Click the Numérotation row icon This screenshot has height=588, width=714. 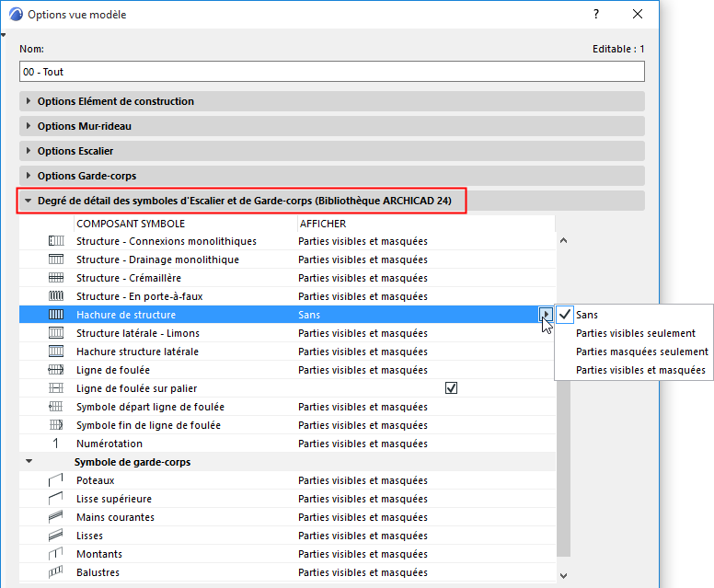click(x=56, y=444)
